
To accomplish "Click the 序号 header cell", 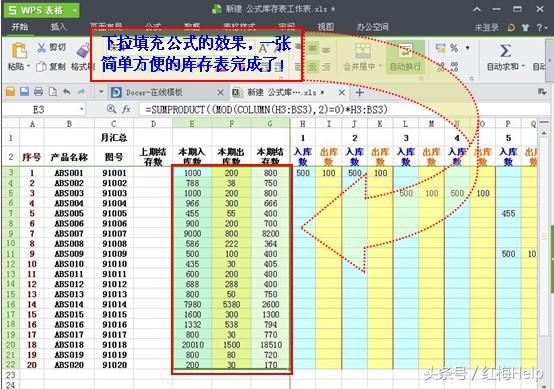I will click(32, 157).
